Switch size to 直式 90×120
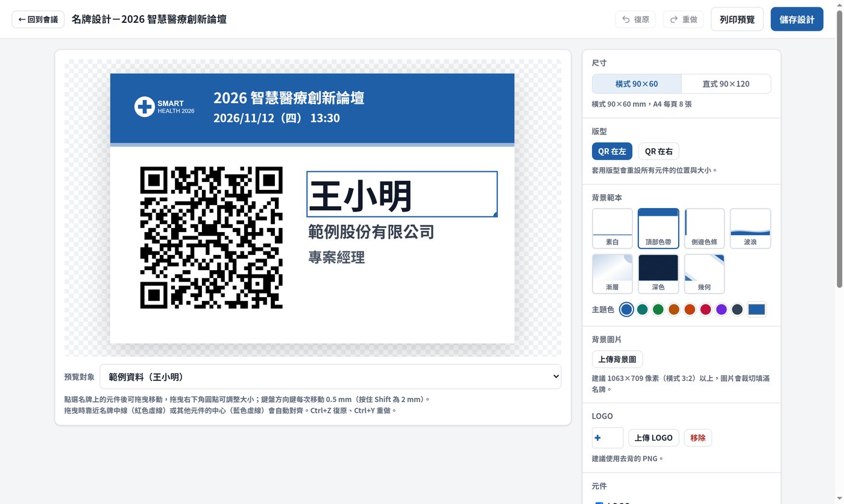The width and height of the screenshot is (844, 504). (x=726, y=84)
